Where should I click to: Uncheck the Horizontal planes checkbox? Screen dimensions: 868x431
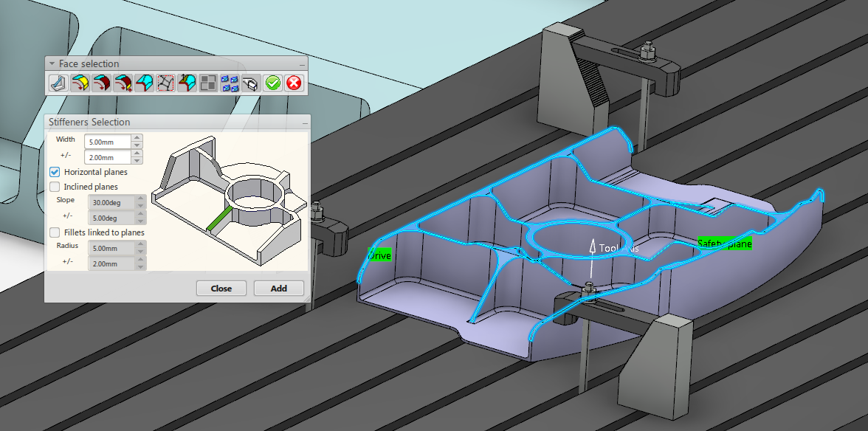click(55, 172)
